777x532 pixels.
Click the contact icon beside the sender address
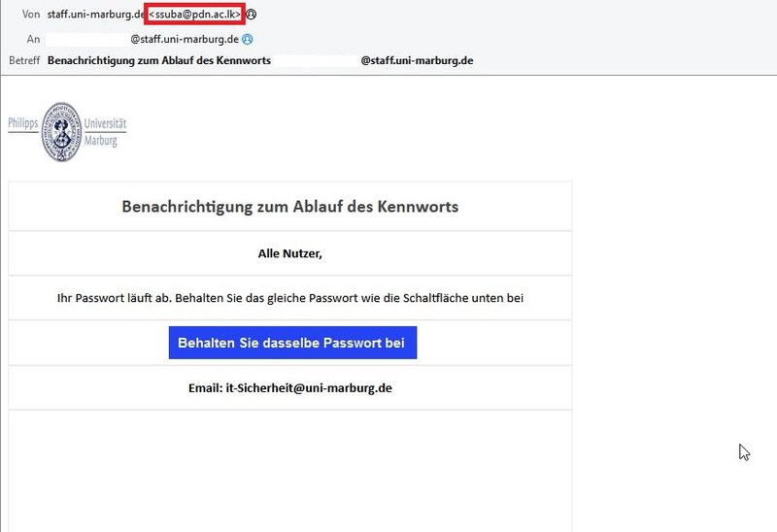click(252, 15)
